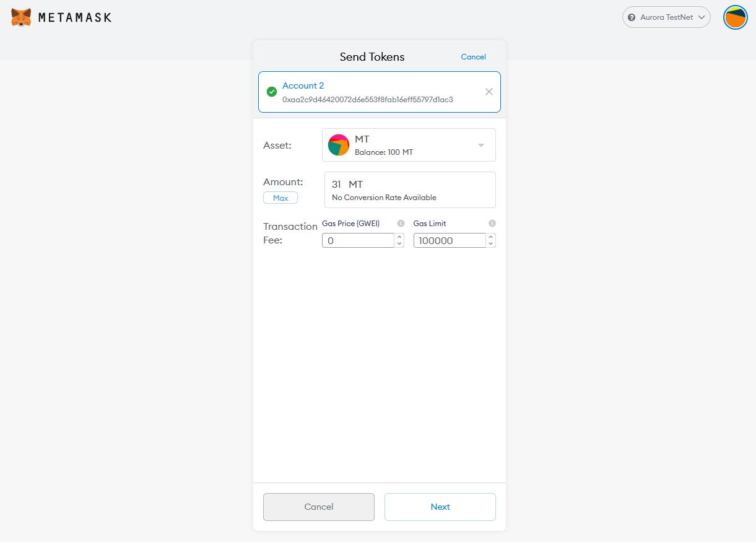Open the Aurora TestNet network dropdown
Screen dimensions: 756x542
pos(666,17)
